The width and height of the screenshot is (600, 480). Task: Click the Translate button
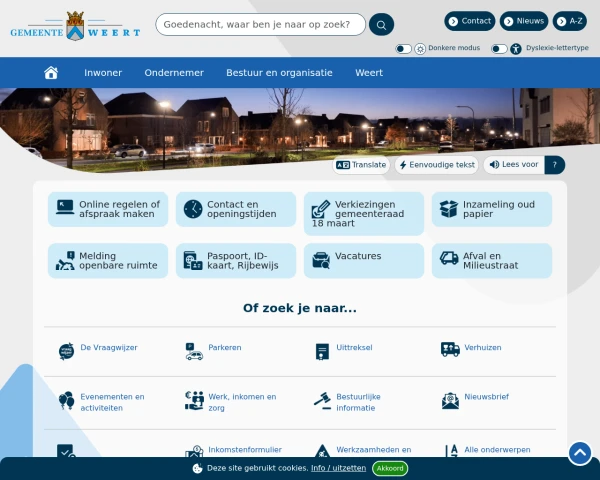pyautogui.click(x=361, y=165)
